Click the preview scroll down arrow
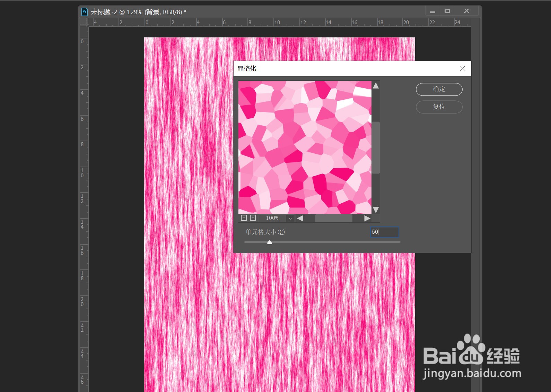 point(376,210)
